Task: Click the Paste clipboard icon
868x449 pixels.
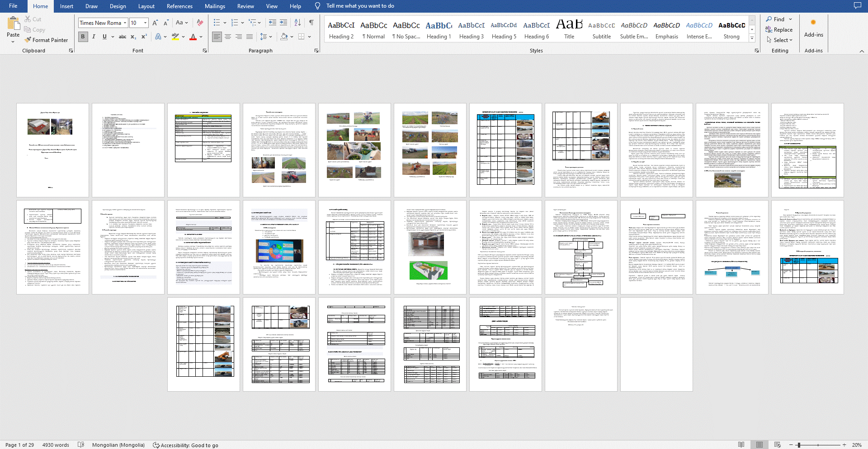Action: point(13,23)
